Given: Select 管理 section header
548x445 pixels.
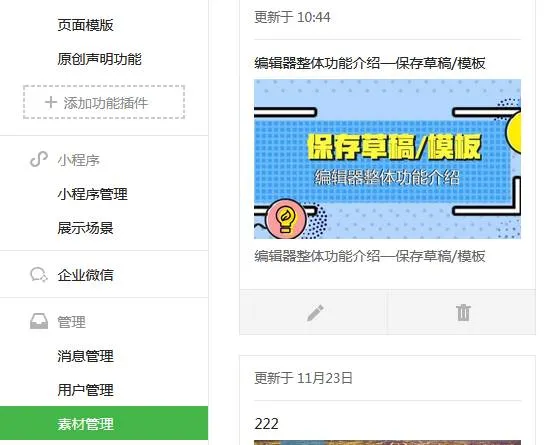Looking at the screenshot, I should coord(72,322).
